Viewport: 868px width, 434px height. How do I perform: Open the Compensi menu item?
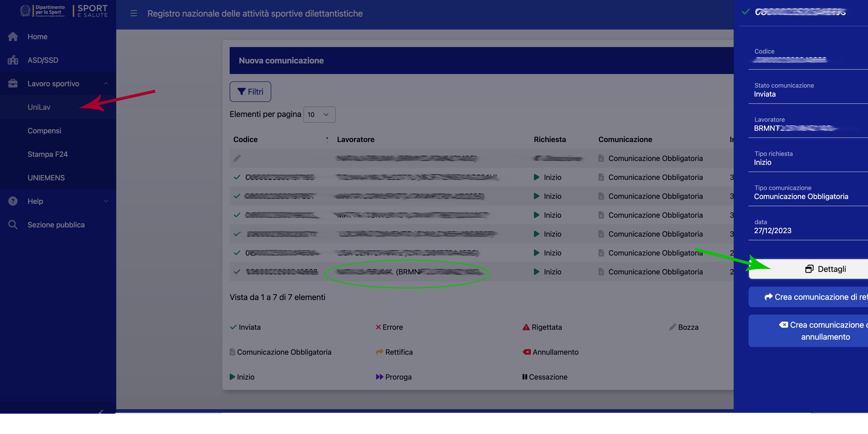(44, 131)
